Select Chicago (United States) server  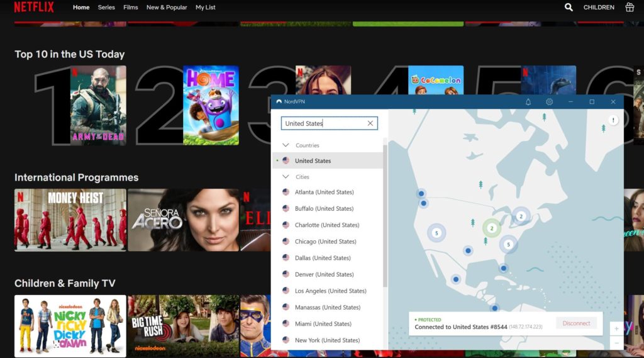pos(325,242)
